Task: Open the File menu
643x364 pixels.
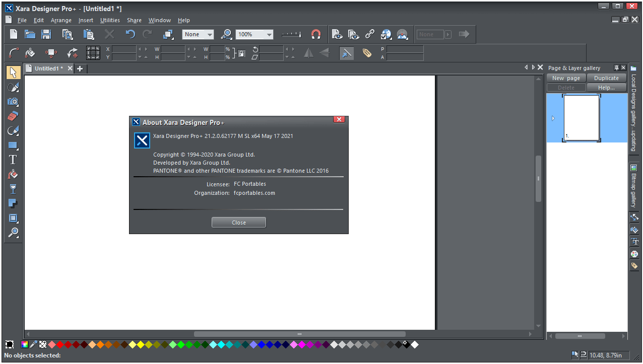Action: click(x=22, y=20)
